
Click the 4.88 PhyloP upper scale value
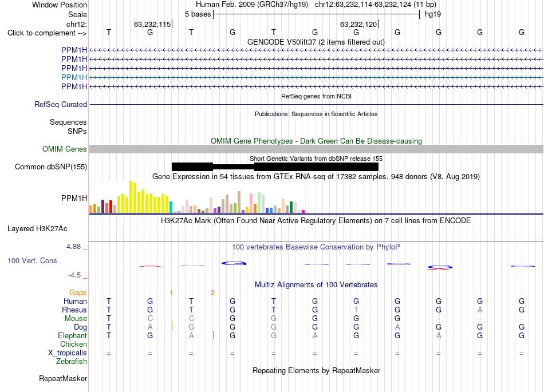[73, 247]
